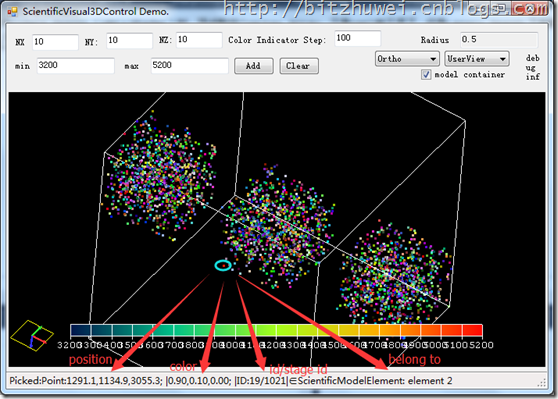Click the Color Indicator Step field
This screenshot has height=399, width=558.
point(358,38)
